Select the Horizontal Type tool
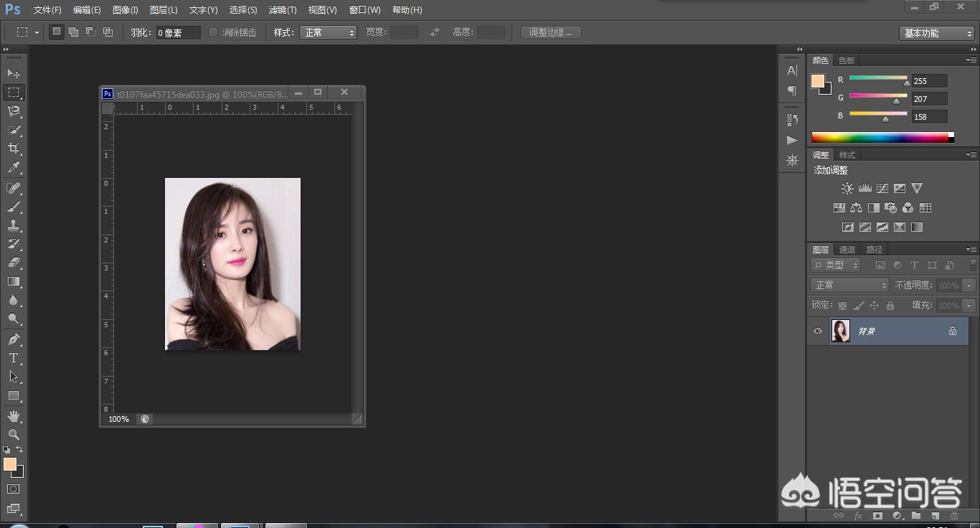This screenshot has height=528, width=980. 14,358
